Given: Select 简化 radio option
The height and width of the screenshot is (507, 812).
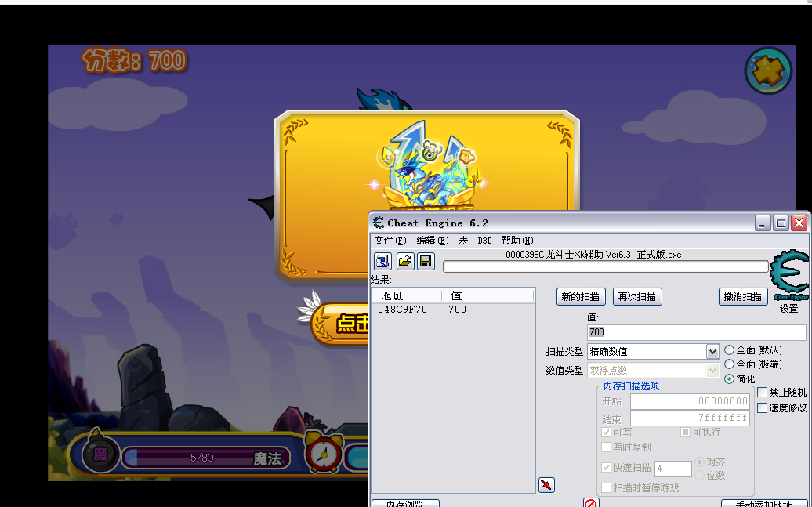Looking at the screenshot, I should (x=729, y=378).
